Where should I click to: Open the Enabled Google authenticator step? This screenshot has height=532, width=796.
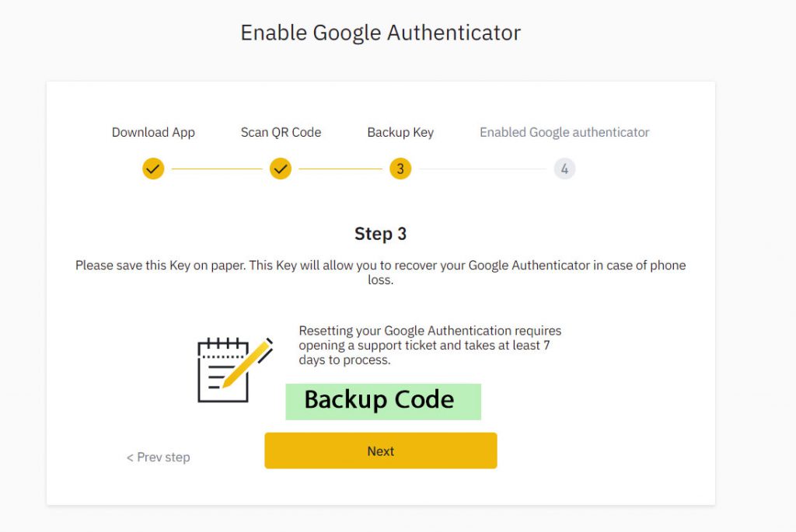coord(564,132)
